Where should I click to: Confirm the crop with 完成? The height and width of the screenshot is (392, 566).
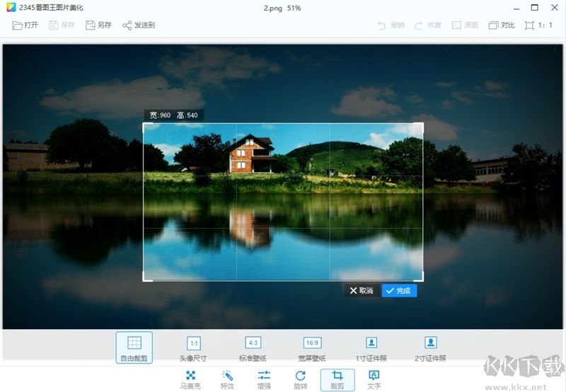399,291
